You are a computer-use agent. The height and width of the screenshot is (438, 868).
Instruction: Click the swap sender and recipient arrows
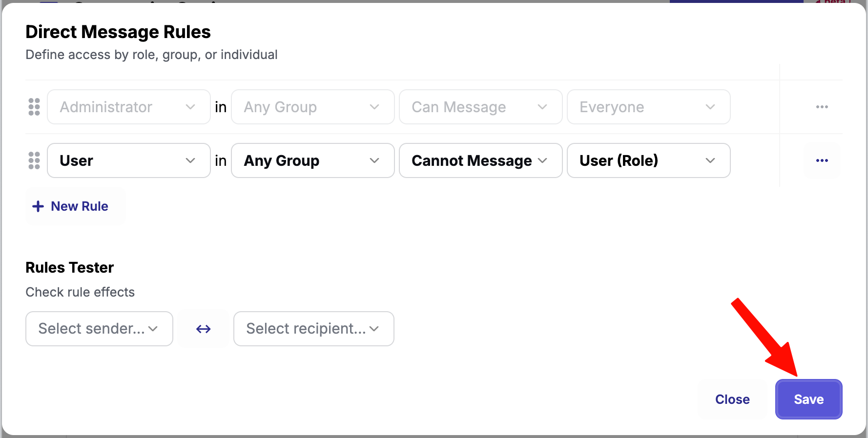tap(203, 329)
